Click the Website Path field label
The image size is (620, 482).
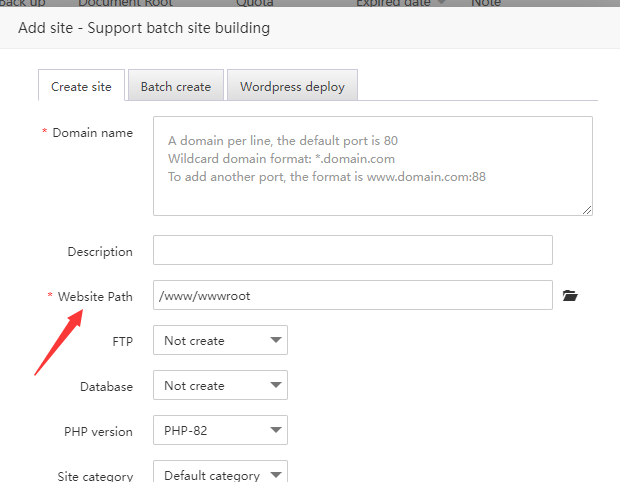point(95,296)
